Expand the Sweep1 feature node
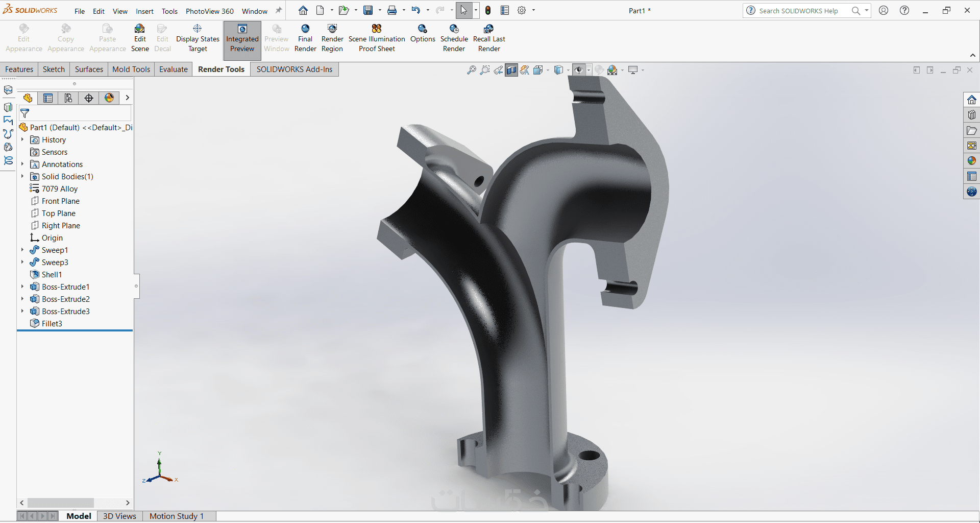This screenshot has height=523, width=980. [22, 250]
